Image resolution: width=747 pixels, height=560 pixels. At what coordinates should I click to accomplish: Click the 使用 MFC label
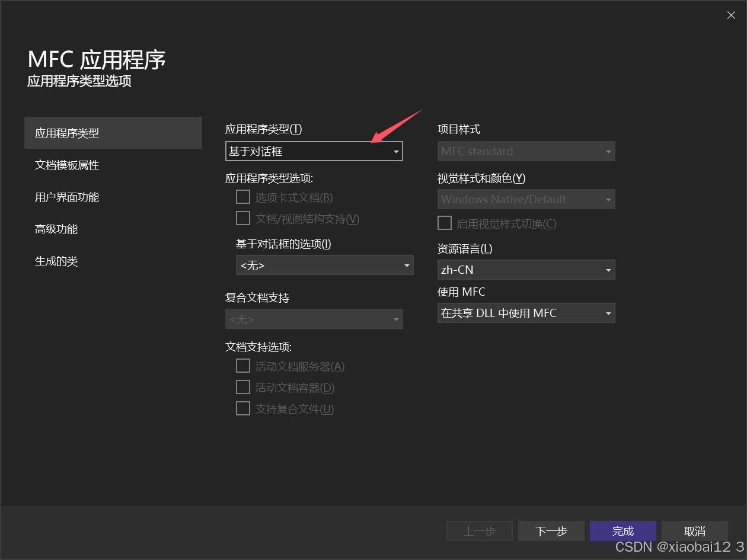point(461,292)
